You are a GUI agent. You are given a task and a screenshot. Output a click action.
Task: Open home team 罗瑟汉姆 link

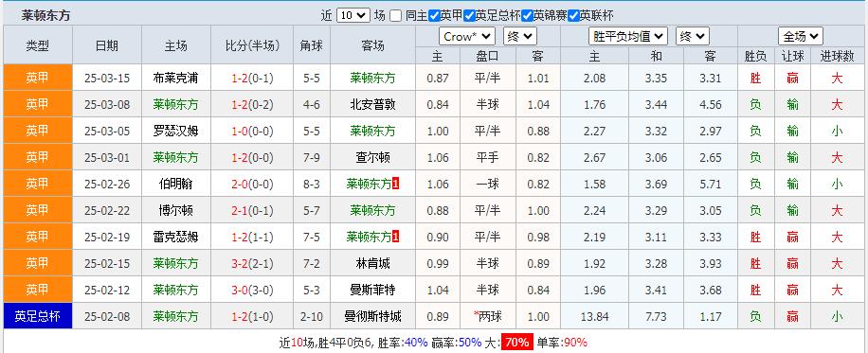(175, 132)
